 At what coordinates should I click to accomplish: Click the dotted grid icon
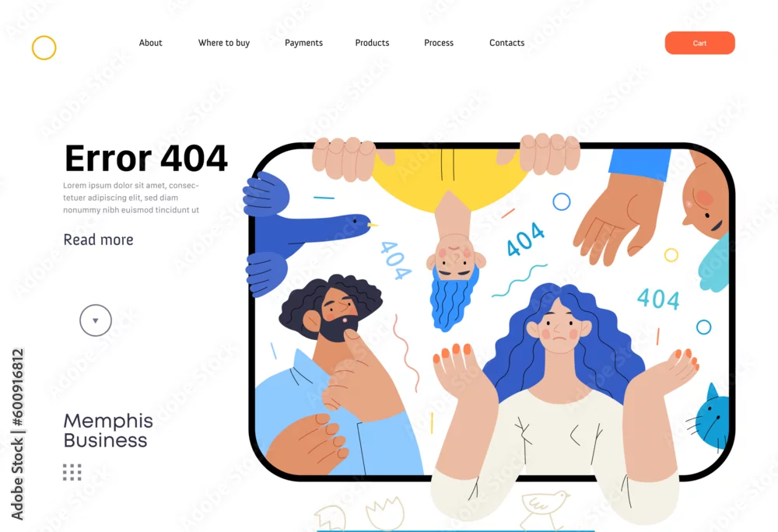(x=72, y=472)
